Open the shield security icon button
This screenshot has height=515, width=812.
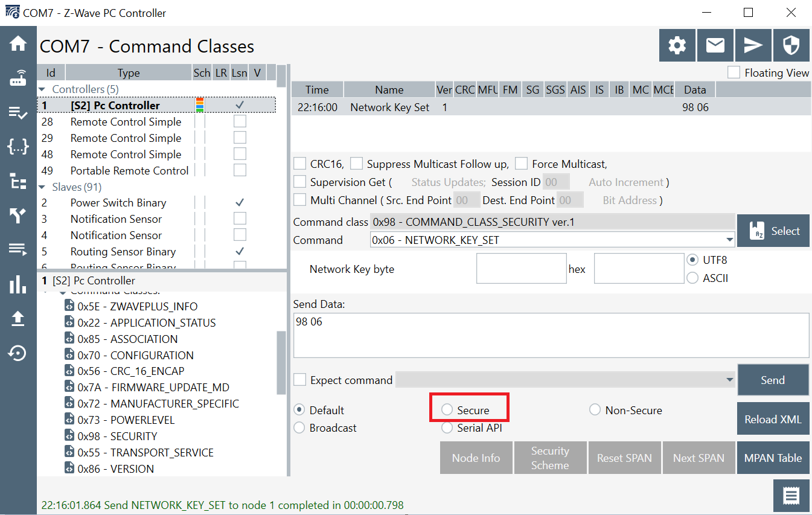[x=791, y=45]
